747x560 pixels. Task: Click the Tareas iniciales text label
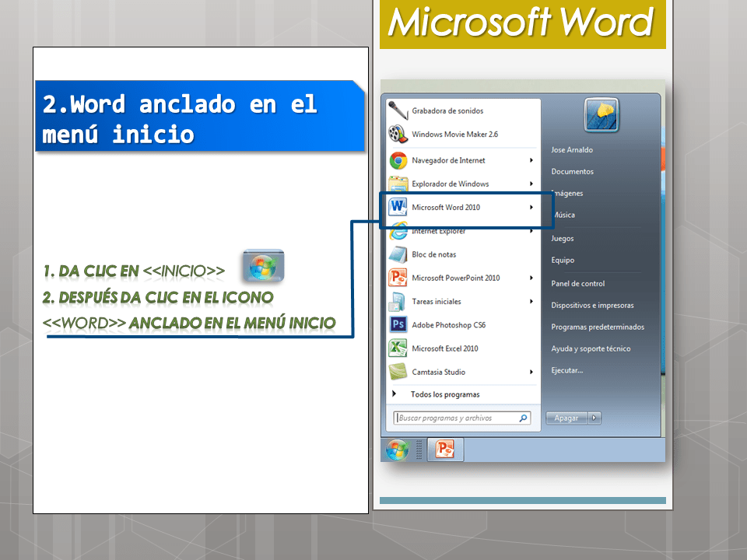[x=437, y=302]
